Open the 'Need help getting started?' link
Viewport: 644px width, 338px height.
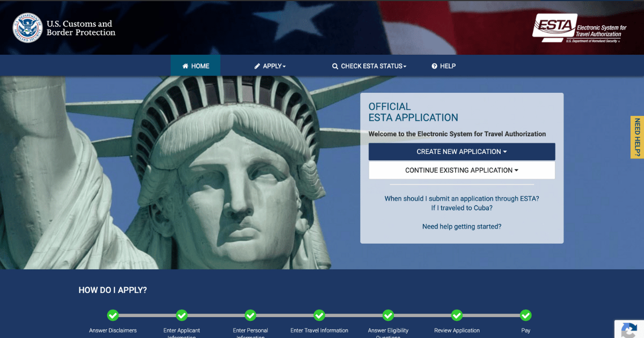[x=462, y=226]
